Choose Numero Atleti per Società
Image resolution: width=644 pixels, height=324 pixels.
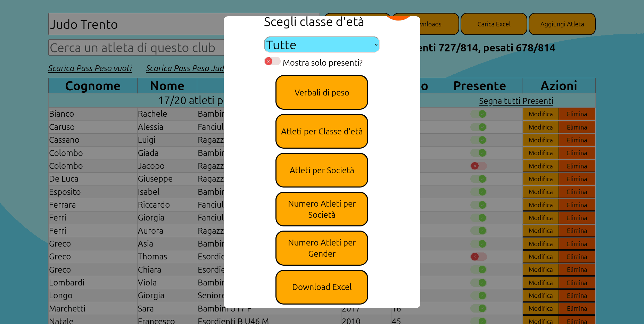[322, 209]
